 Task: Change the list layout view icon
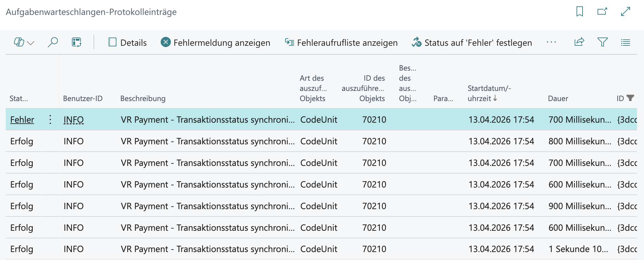click(x=625, y=42)
